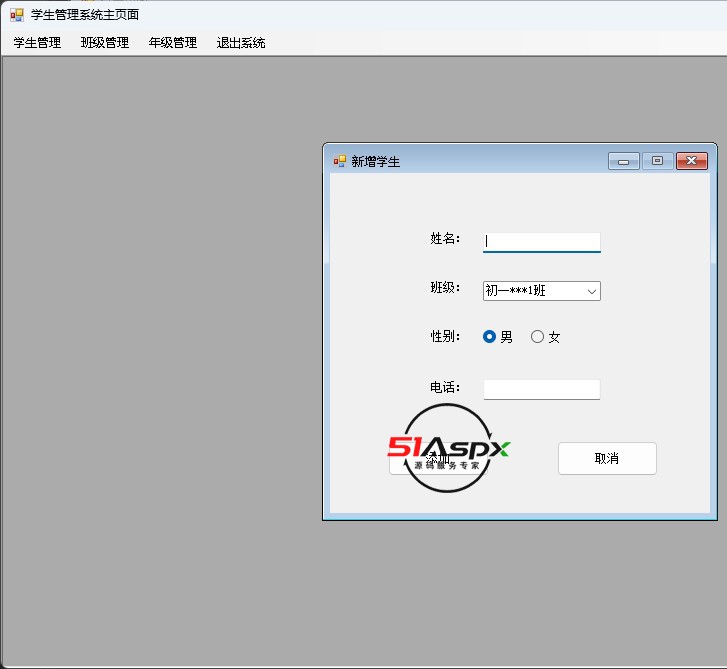
Task: Click the 学生管理系统主页面 window title
Action: [x=85, y=15]
